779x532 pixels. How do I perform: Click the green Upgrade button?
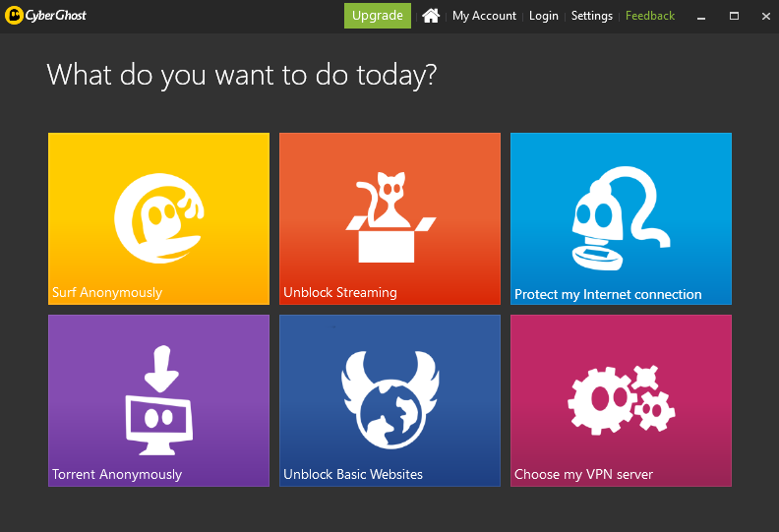pos(378,16)
